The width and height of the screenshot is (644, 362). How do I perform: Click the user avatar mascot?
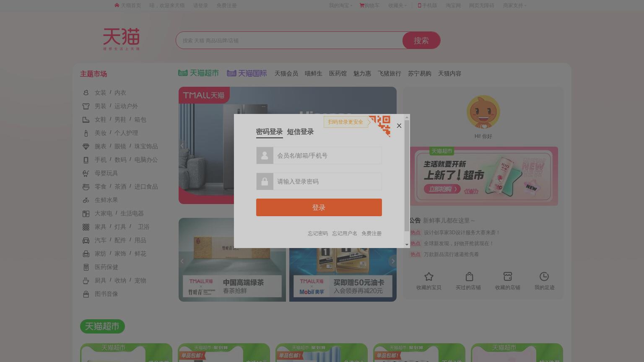[483, 112]
